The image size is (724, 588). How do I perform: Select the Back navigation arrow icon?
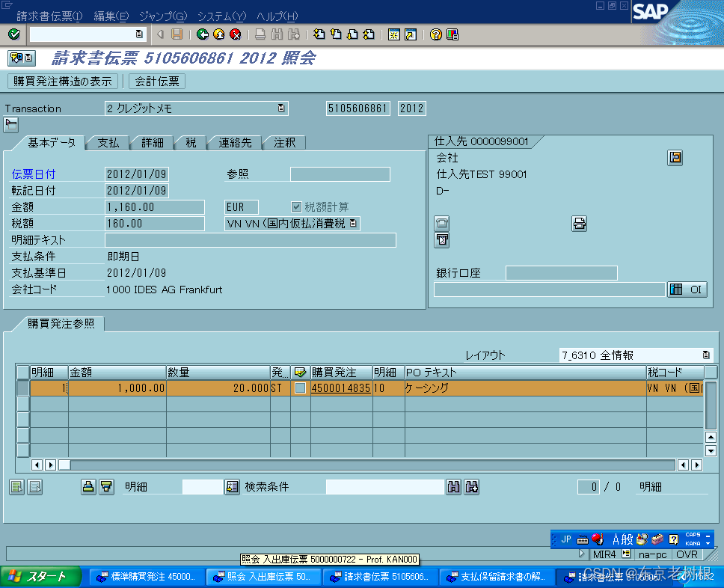coord(202,34)
